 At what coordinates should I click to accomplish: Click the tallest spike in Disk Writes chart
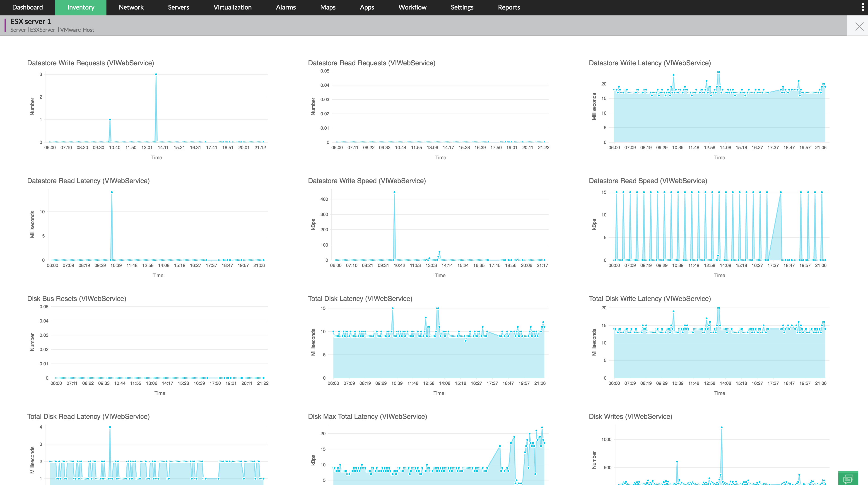pyautogui.click(x=721, y=427)
